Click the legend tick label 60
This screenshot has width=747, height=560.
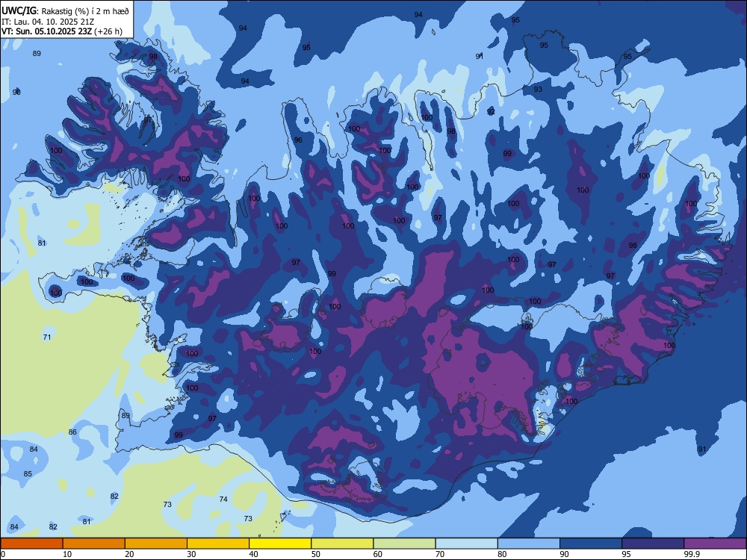click(378, 554)
